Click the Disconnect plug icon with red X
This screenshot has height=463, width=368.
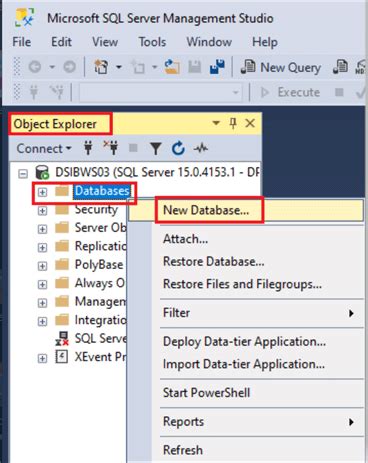[111, 148]
